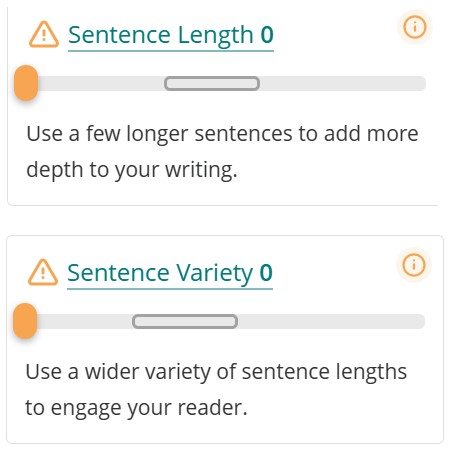Viewport: 450px width, 451px height.
Task: Open the info icon in Sentence Variety card
Action: click(x=414, y=265)
